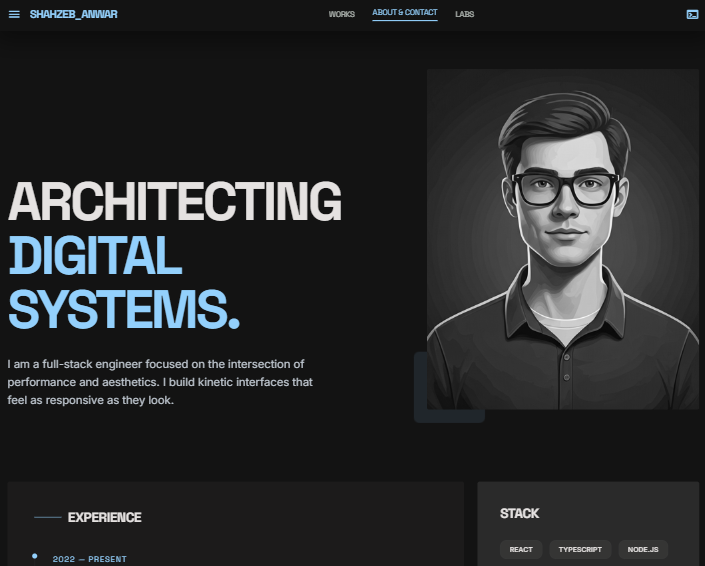The width and height of the screenshot is (705, 566).
Task: Click the STACK panel heading
Action: (519, 513)
